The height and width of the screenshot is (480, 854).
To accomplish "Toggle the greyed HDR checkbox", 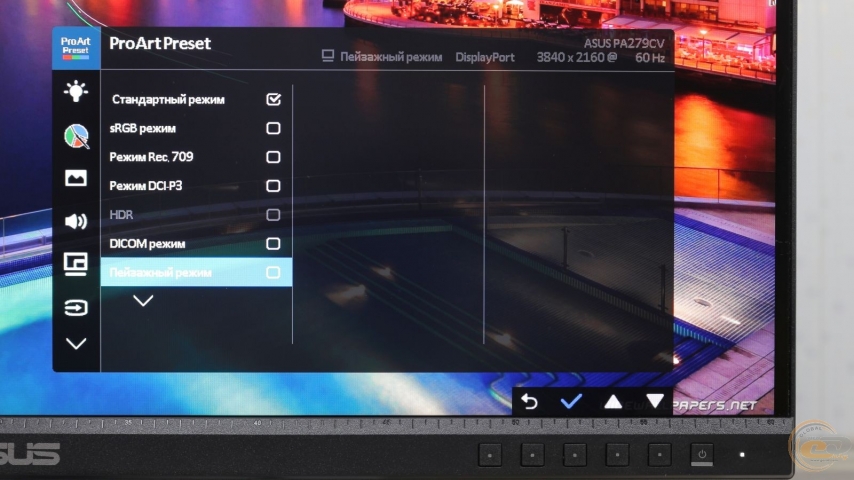I will click(x=273, y=215).
